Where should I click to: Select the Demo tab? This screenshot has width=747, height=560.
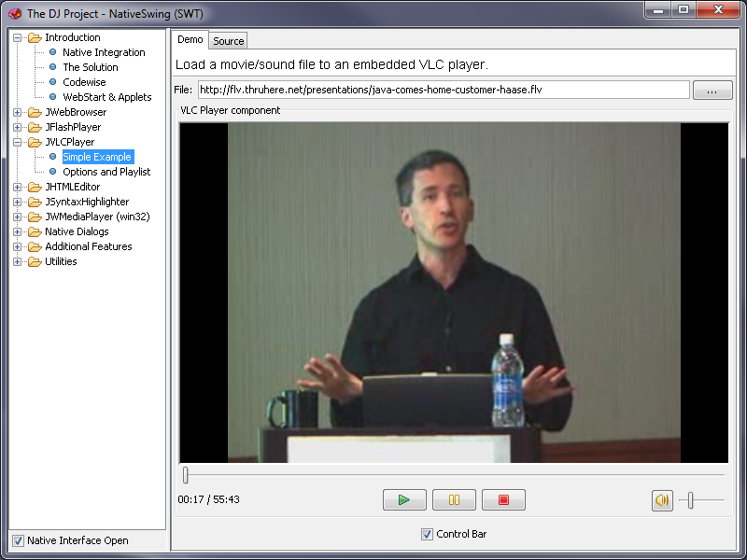click(x=190, y=39)
